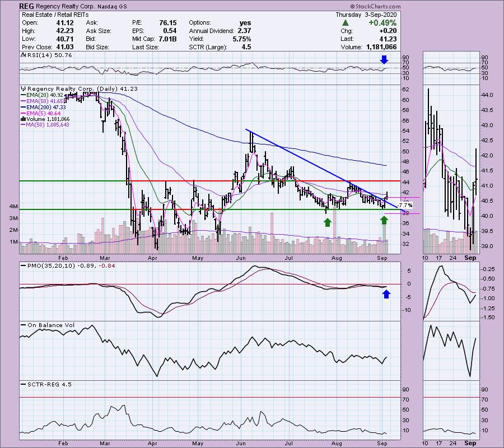Click the RSI(14) indicator legend icon
Viewport: 504px width, 448px height.
[x=23, y=55]
